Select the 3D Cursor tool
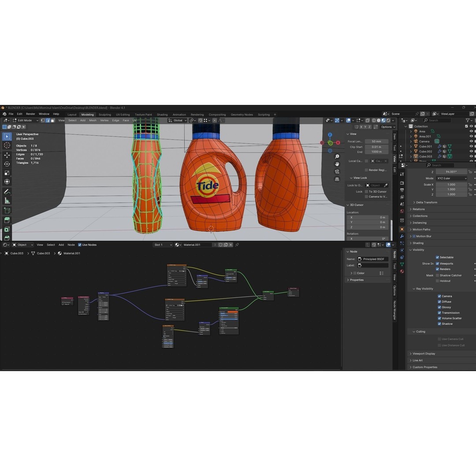The height and width of the screenshot is (476, 476). coord(7,145)
